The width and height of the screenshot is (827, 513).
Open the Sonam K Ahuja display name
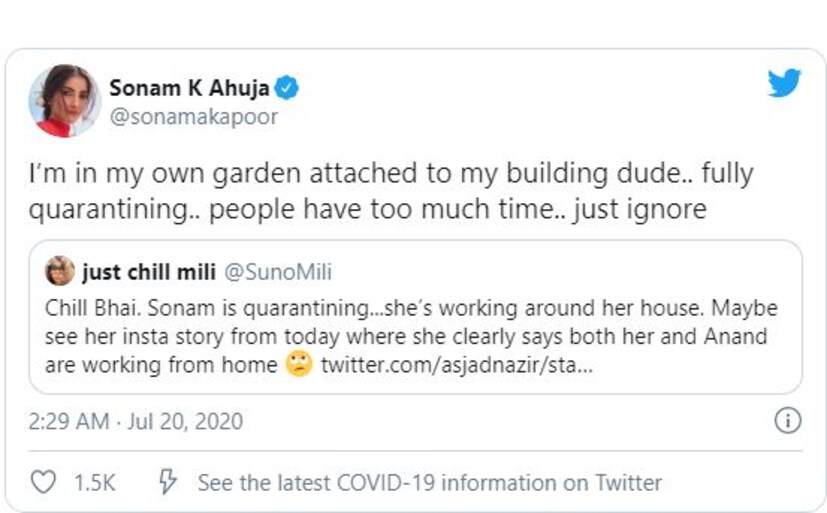point(189,88)
